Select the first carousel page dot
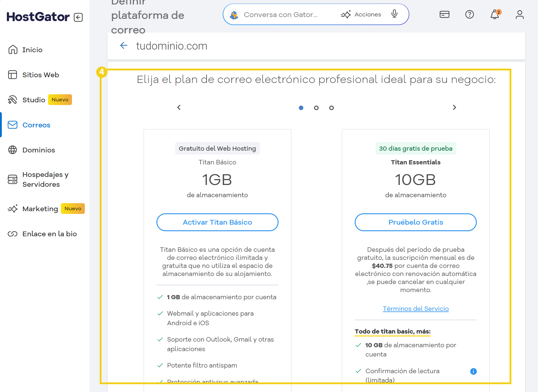Screen dimensions: 538x392 [x=301, y=108]
